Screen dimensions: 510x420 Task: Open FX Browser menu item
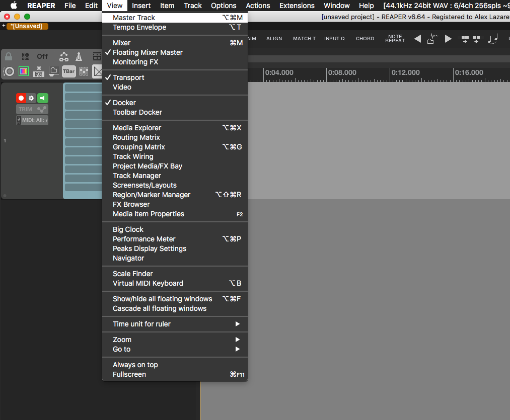[175, 205]
